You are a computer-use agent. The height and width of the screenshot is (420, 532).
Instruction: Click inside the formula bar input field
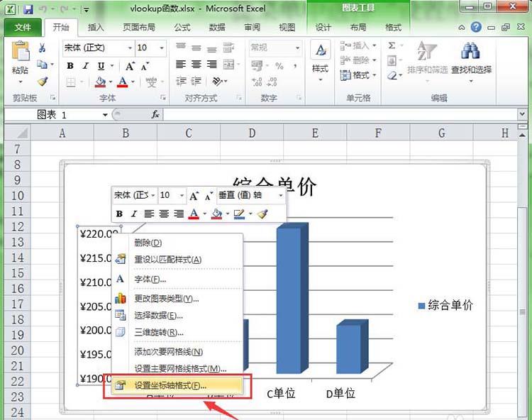point(340,114)
